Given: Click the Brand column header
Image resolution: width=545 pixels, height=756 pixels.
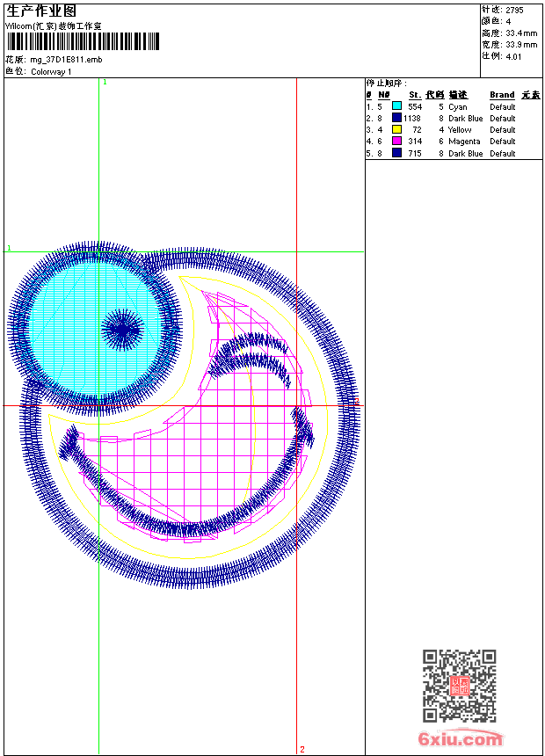Looking at the screenshot, I should [502, 95].
